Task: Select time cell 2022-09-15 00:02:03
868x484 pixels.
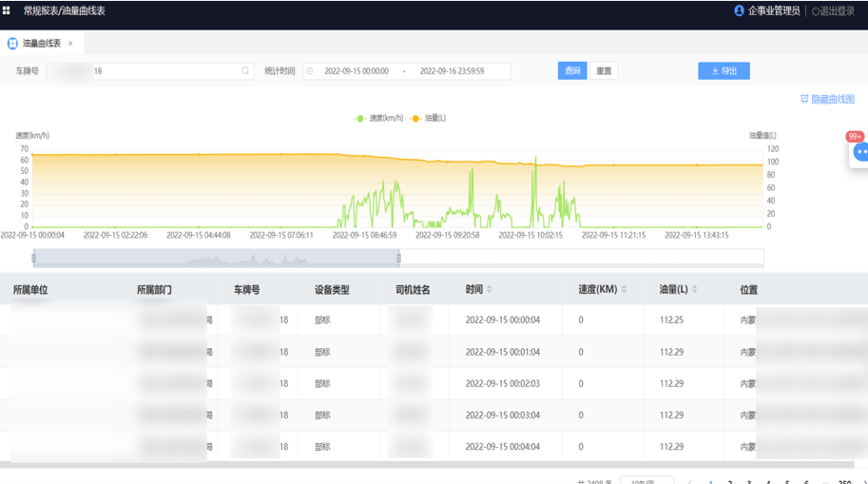Action: (x=503, y=383)
